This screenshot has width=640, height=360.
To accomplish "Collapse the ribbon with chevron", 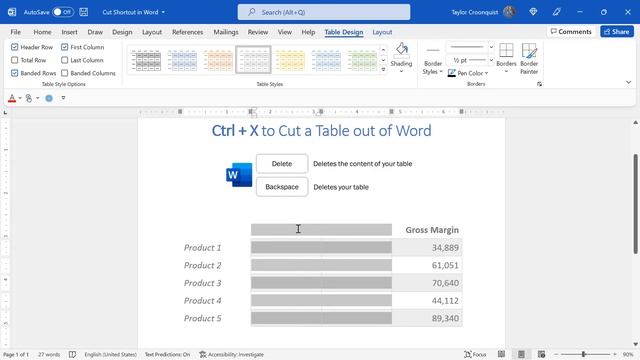I will pos(629,82).
